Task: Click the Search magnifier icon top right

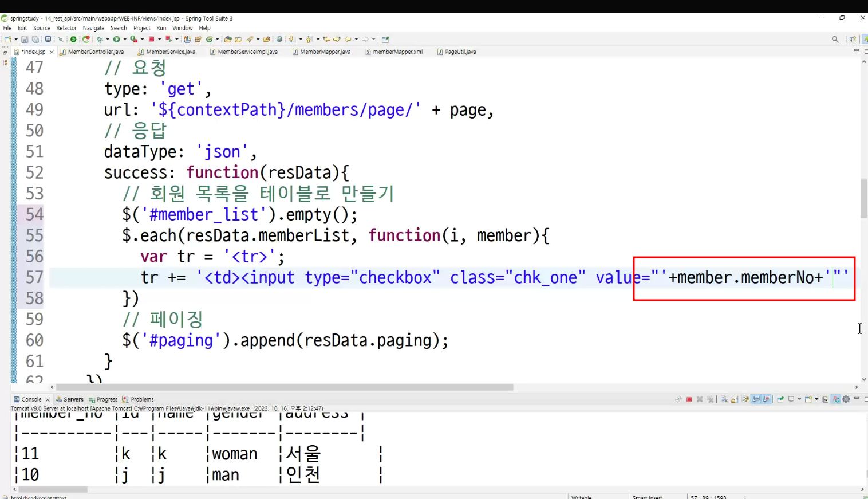Action: [x=835, y=40]
